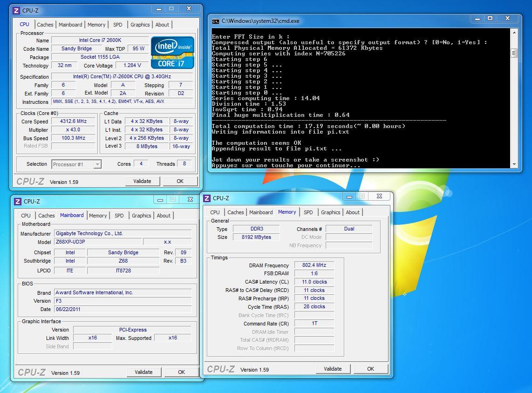Click the Command Rate value 1T
The width and height of the screenshot is (532, 393).
[314, 324]
